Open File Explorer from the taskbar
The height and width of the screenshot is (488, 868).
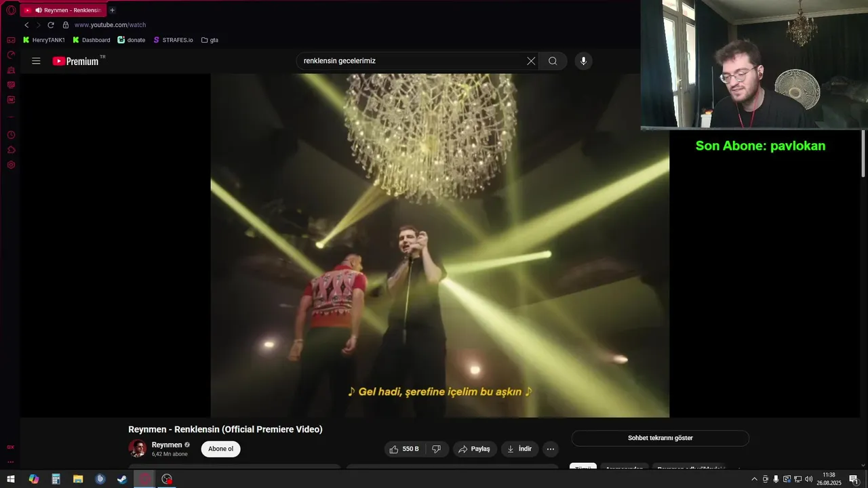tap(78, 479)
